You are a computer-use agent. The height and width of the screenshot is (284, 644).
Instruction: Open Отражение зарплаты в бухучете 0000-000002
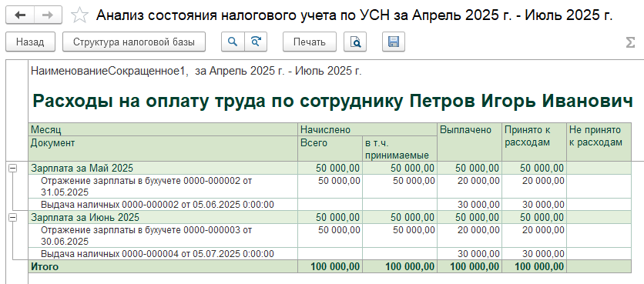coord(163,186)
